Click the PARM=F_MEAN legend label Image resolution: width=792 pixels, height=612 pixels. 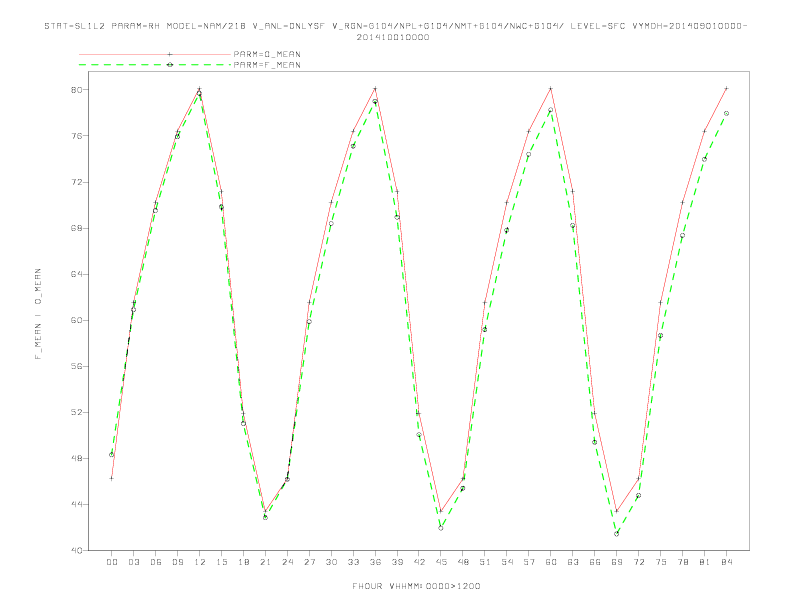pos(267,65)
